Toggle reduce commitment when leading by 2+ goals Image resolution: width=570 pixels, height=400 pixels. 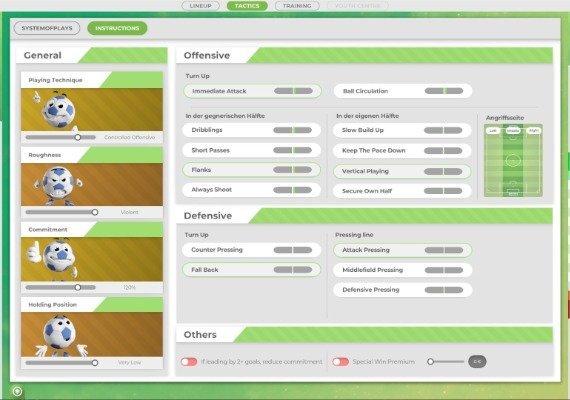tap(189, 362)
